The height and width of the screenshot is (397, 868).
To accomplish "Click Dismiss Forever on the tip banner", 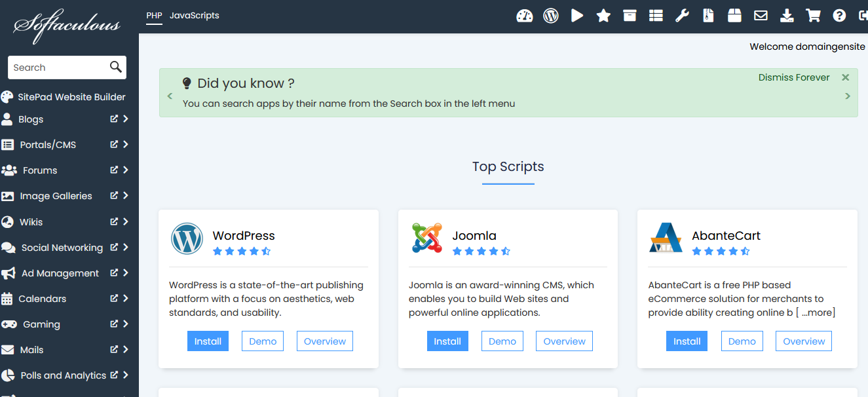I will 793,77.
